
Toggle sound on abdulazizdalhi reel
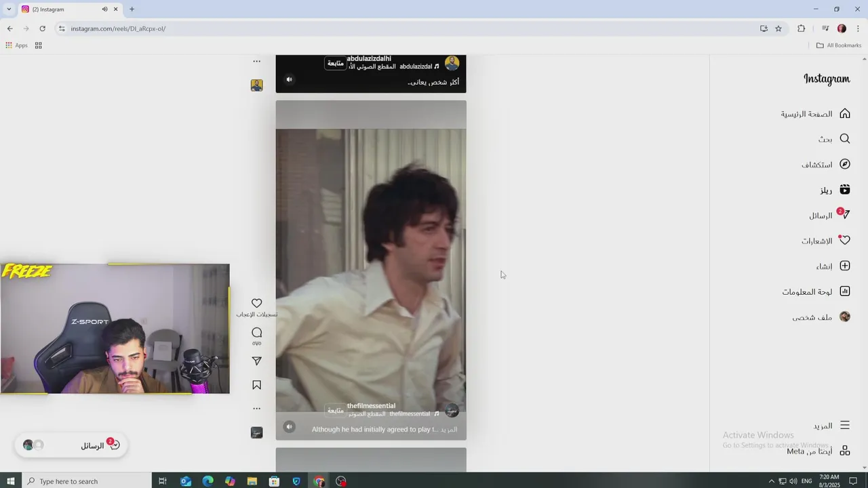tap(290, 79)
